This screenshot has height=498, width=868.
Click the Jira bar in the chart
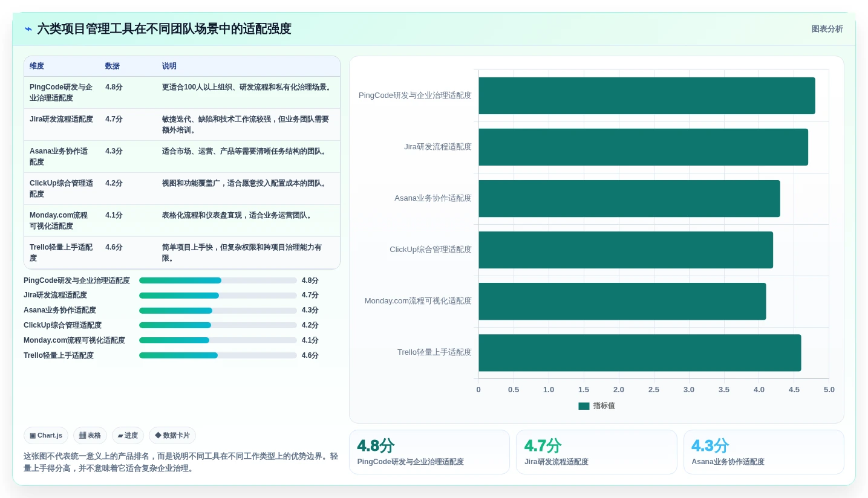643,147
